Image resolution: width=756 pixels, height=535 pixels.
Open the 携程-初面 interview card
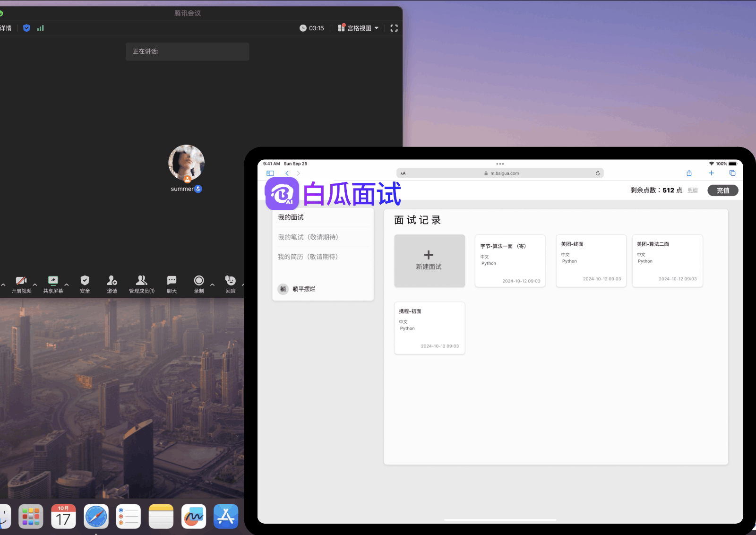coord(430,328)
